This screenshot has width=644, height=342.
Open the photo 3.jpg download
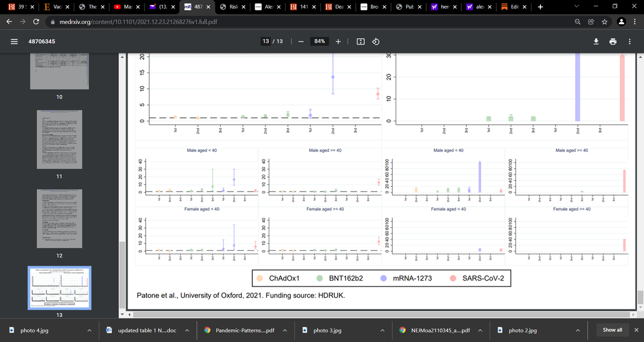click(327, 330)
